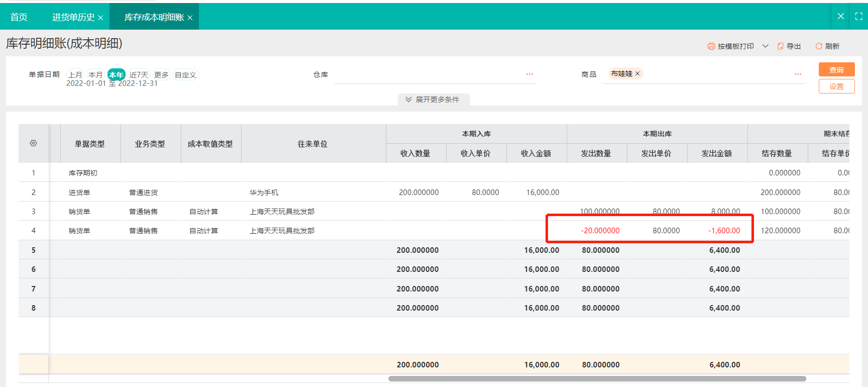Switch to the 首页 tab
Viewport: 868px width, 387px height.
(x=19, y=17)
